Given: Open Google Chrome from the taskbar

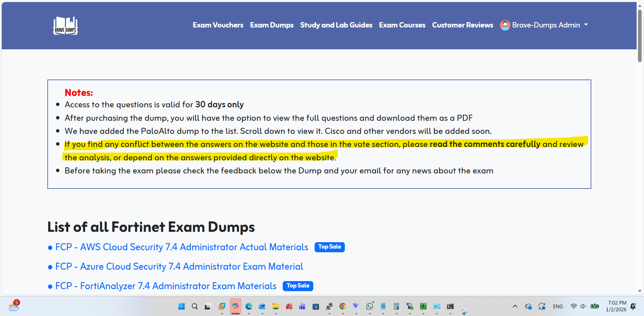Looking at the screenshot, I should (x=342, y=306).
